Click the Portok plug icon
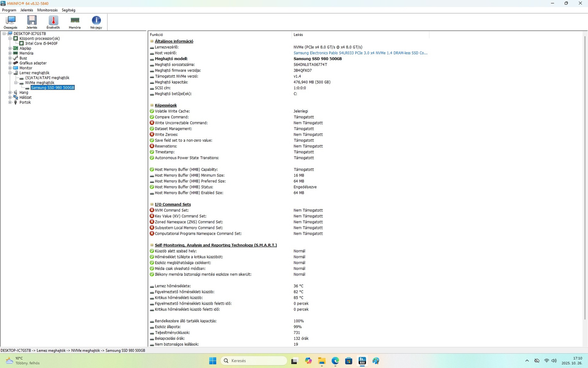This screenshot has width=588, height=368. (x=15, y=102)
